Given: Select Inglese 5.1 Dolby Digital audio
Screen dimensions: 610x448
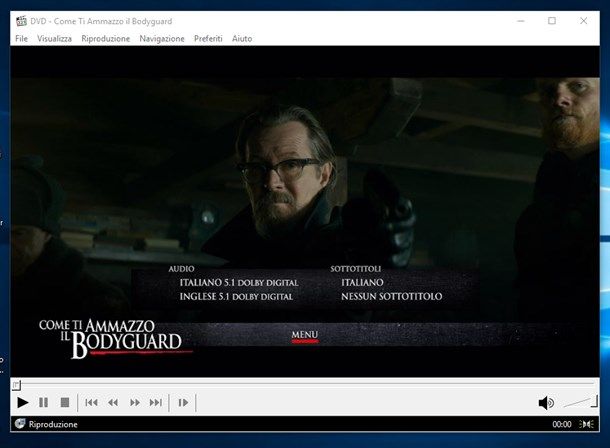Looking at the screenshot, I should coord(236,297).
